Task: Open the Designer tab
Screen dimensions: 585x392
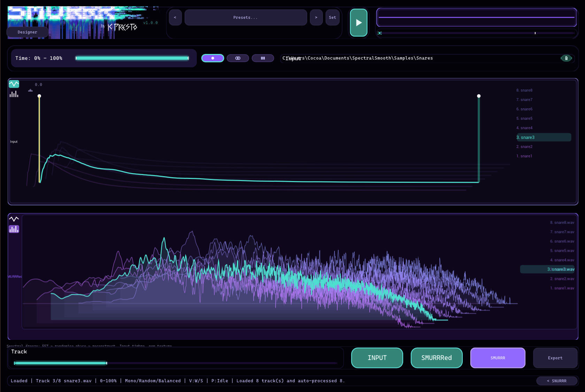Action: point(28,32)
